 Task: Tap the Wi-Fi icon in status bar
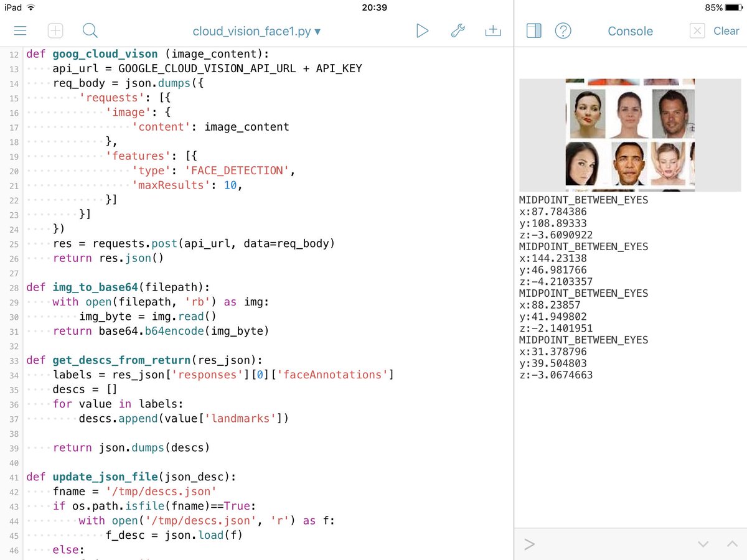coord(31,7)
